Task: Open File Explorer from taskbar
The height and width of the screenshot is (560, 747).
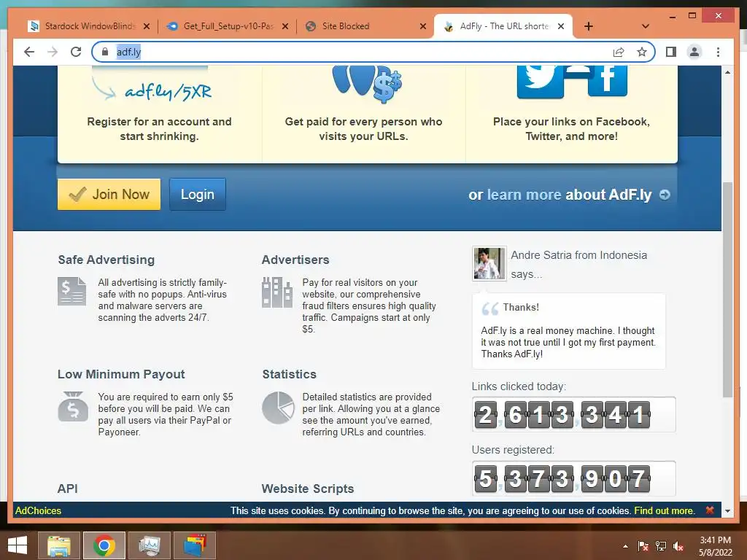Action: point(59,545)
